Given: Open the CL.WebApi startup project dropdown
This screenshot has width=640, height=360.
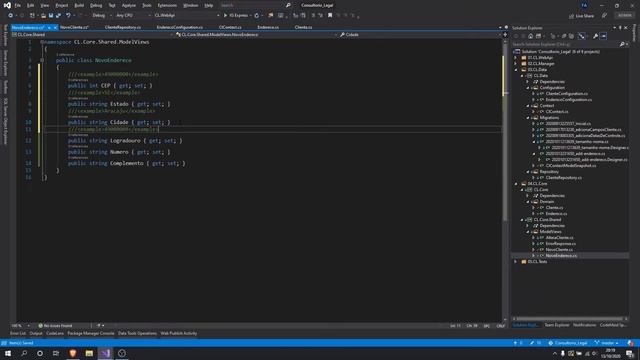Looking at the screenshot, I should click(187, 16).
